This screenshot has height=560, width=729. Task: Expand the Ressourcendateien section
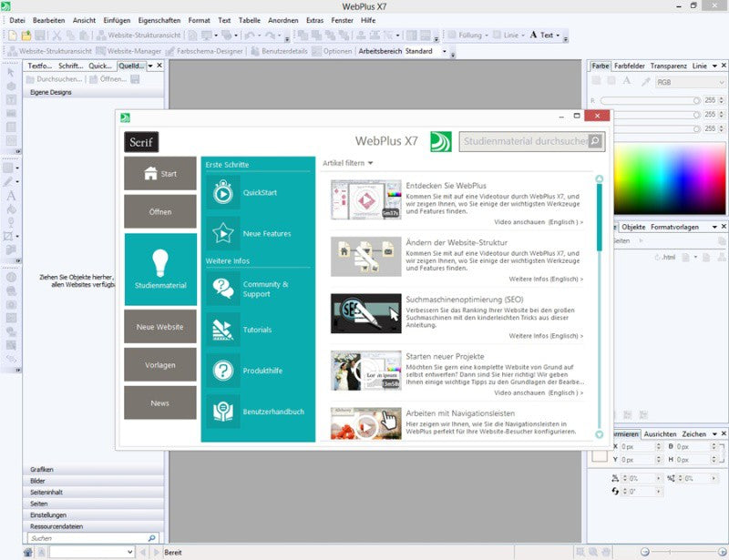click(93, 526)
